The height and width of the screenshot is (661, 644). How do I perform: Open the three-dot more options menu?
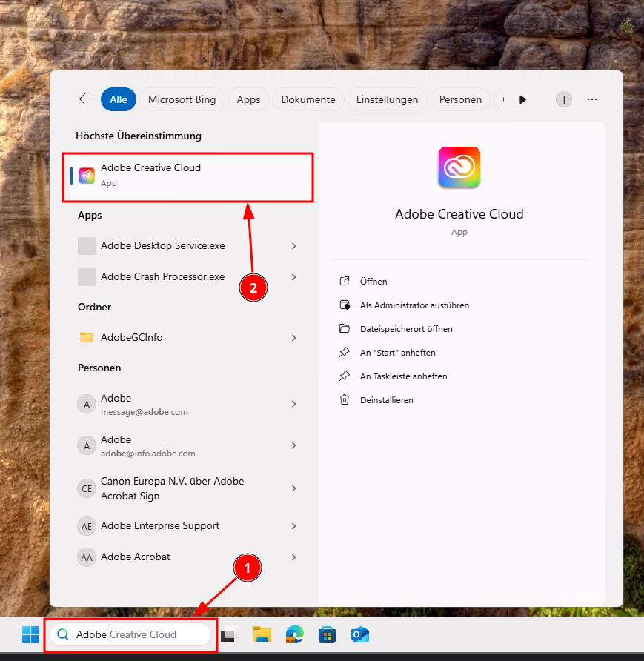592,99
